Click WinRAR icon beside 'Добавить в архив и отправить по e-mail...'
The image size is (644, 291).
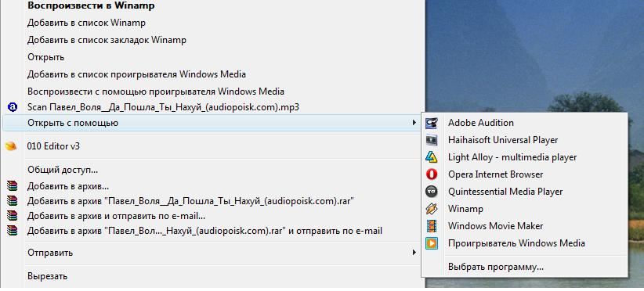click(13, 216)
